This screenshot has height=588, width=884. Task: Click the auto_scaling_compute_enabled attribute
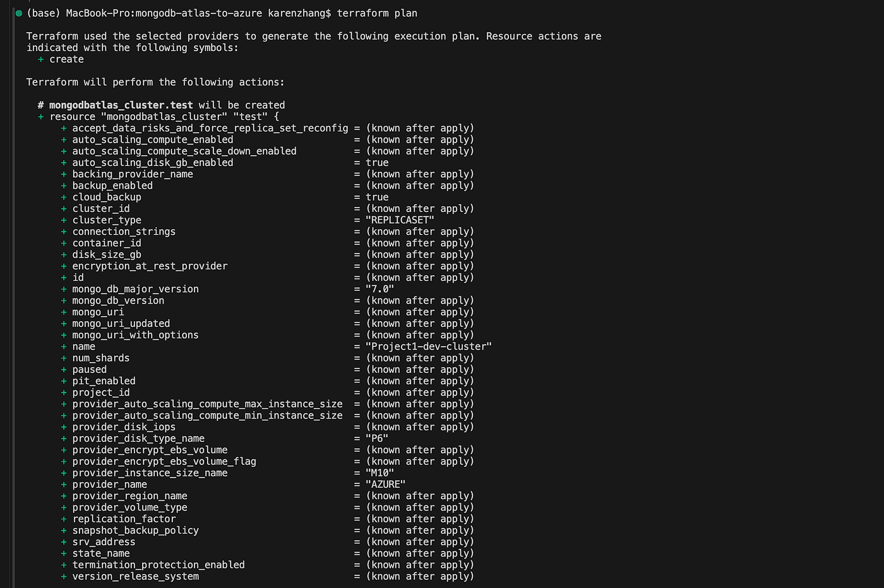coord(153,139)
